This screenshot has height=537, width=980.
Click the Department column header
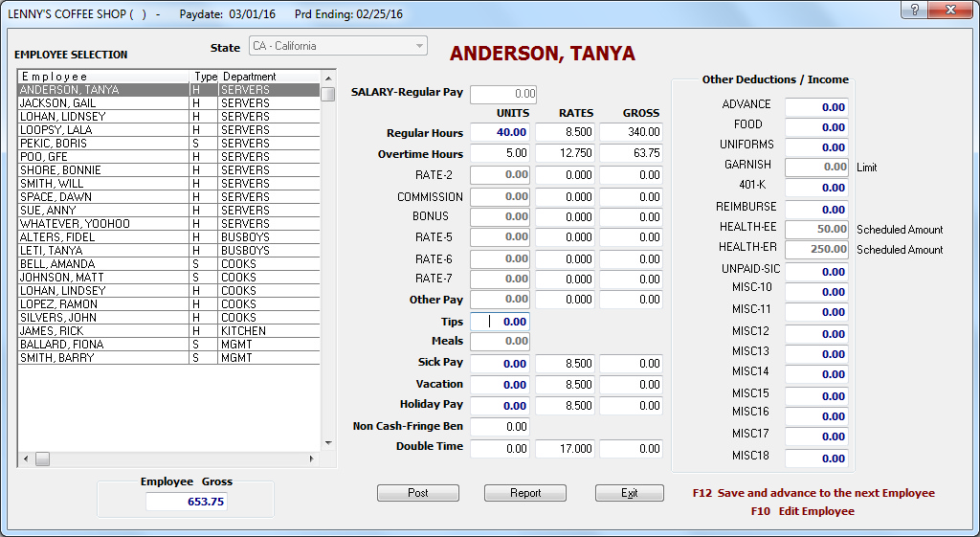tap(269, 77)
